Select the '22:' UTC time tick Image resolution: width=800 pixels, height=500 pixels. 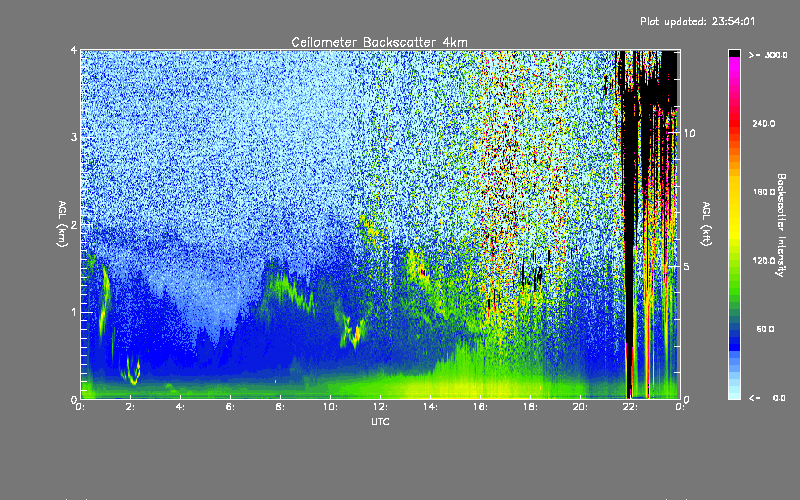point(630,407)
